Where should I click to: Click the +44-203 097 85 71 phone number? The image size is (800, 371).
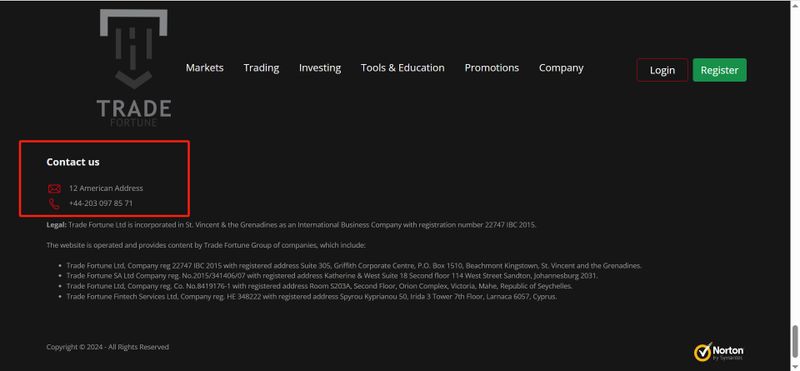click(x=101, y=203)
